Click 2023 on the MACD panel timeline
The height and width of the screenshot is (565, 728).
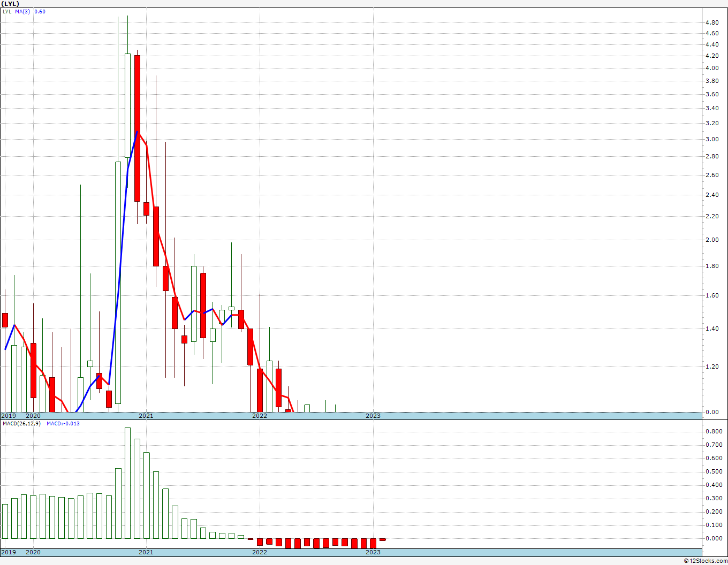[373, 552]
